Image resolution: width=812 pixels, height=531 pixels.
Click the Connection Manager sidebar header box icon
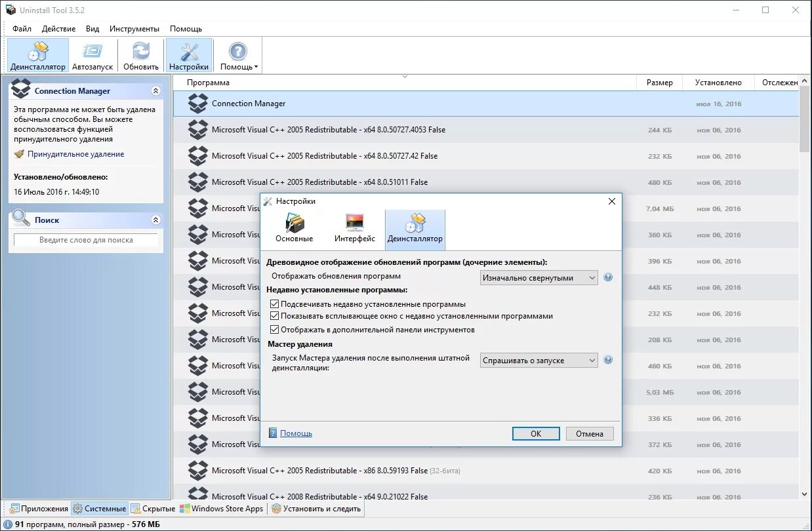(x=22, y=88)
